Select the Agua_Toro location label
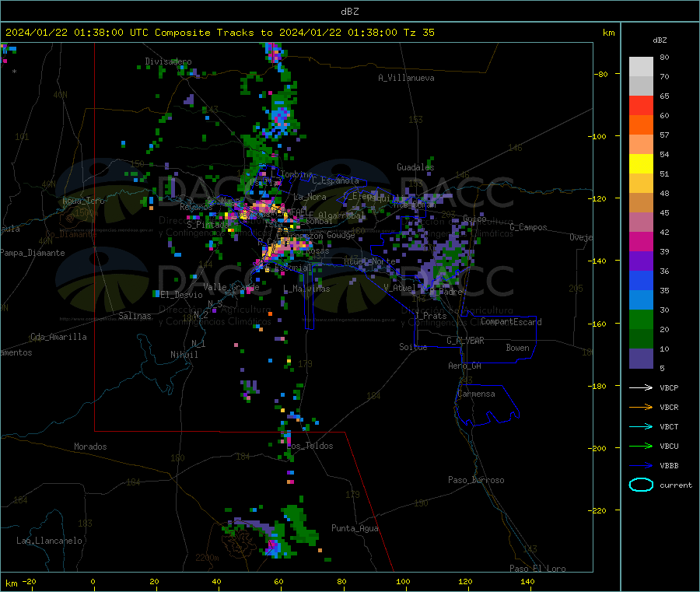Image resolution: width=700 pixels, height=592 pixels. (x=83, y=201)
